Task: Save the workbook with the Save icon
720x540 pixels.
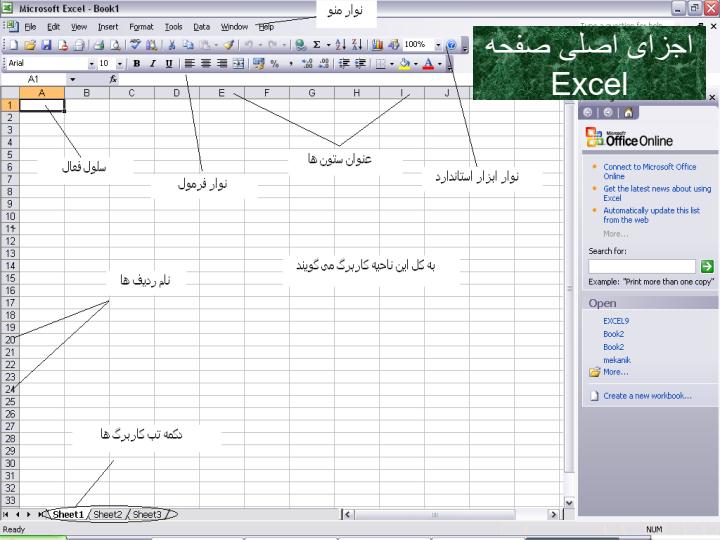Action: [x=46, y=45]
